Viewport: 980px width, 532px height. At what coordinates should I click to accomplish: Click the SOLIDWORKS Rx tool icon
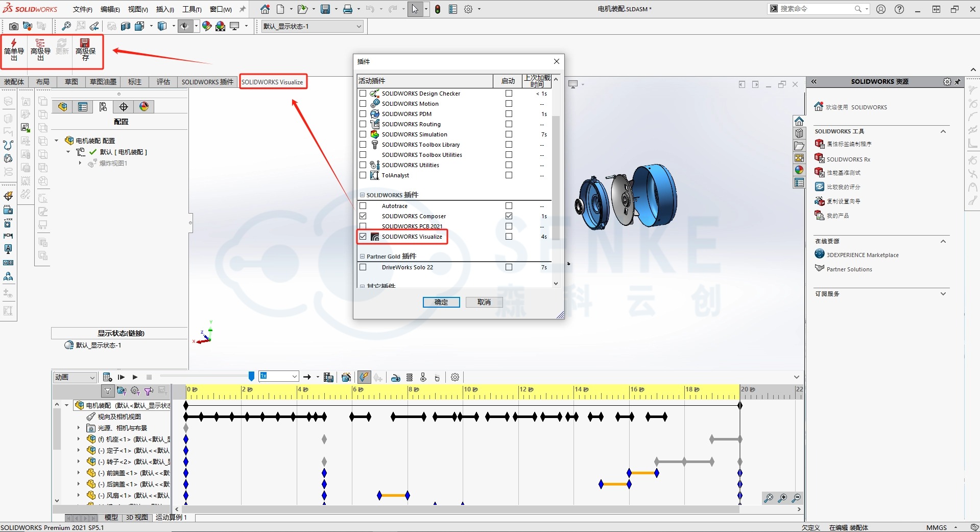pos(820,159)
